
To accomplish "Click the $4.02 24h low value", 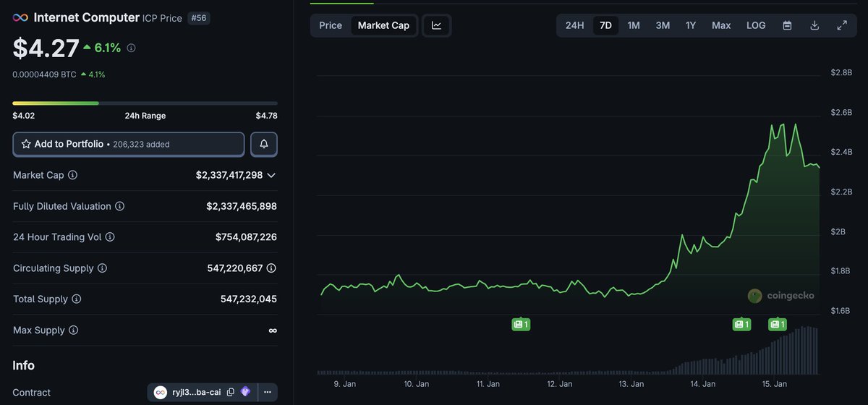I will click(24, 116).
